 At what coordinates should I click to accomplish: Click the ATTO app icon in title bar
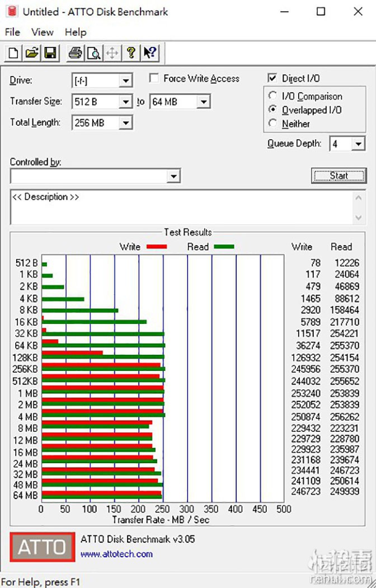pyautogui.click(x=12, y=11)
